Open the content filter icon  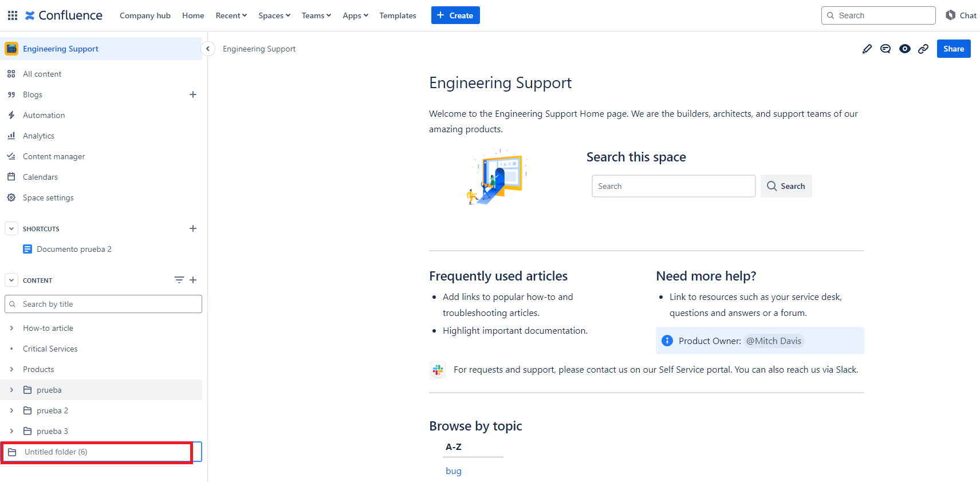click(x=179, y=280)
